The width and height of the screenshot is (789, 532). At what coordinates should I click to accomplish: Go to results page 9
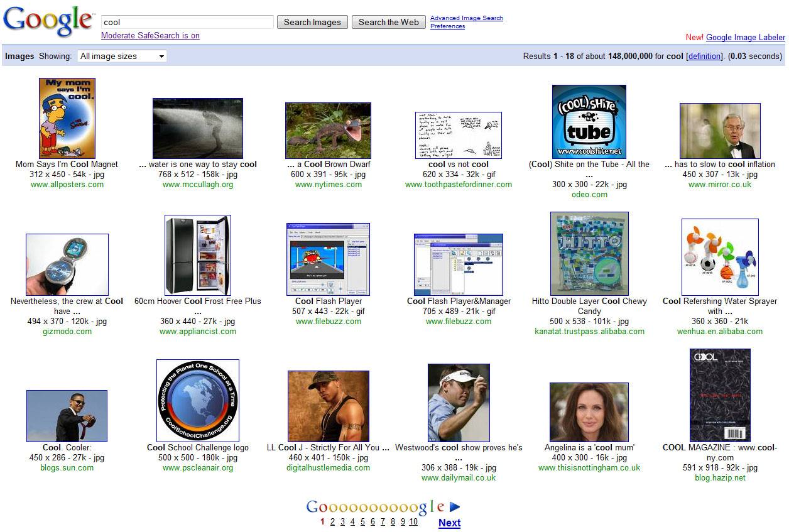point(403,522)
